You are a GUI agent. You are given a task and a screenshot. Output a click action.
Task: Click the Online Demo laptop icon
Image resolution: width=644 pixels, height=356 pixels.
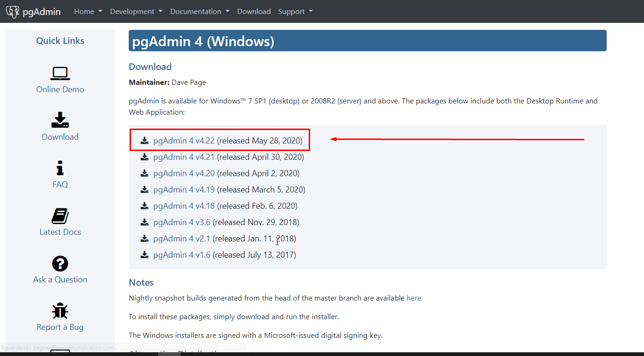[60, 74]
